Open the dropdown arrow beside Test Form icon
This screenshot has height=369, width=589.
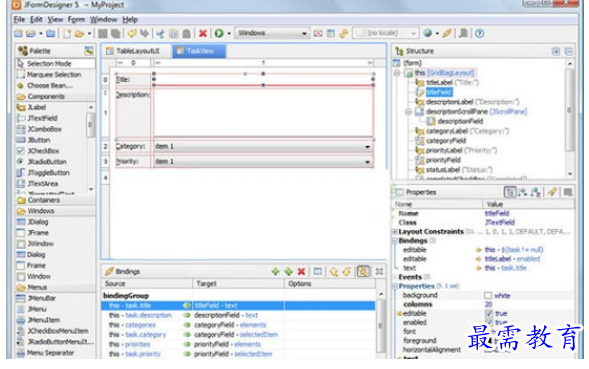click(x=229, y=33)
